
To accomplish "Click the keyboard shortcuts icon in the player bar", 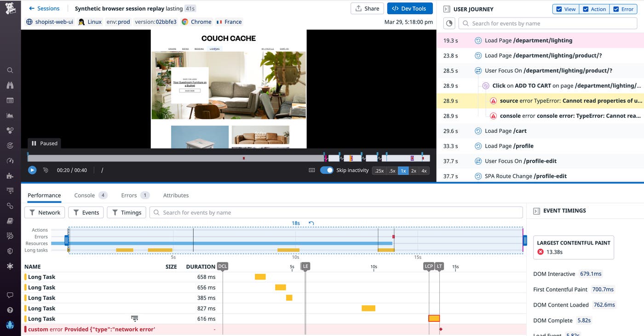I will pos(312,170).
